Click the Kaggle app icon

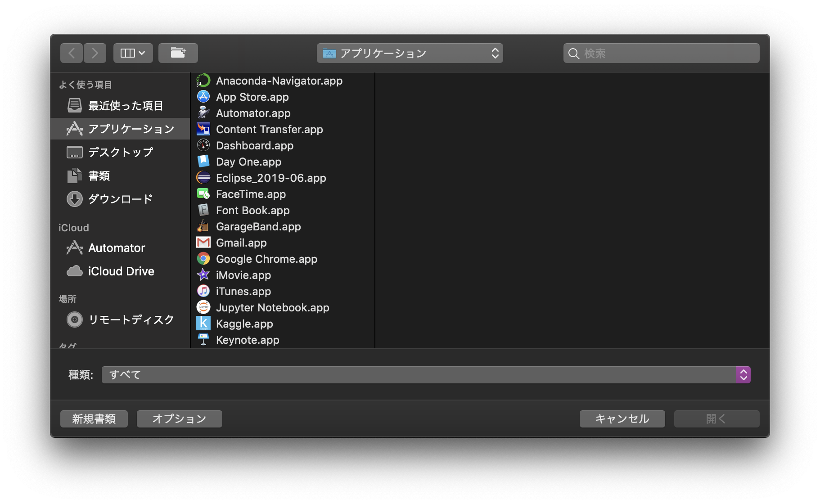[203, 324]
